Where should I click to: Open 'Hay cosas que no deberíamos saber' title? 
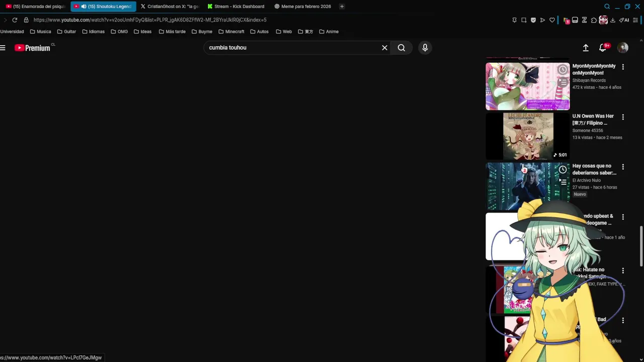(594, 169)
